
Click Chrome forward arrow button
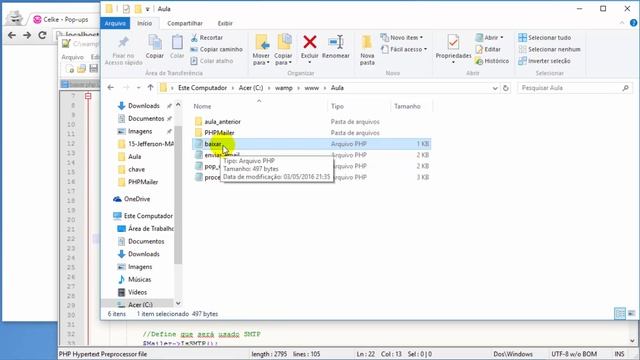[27, 35]
